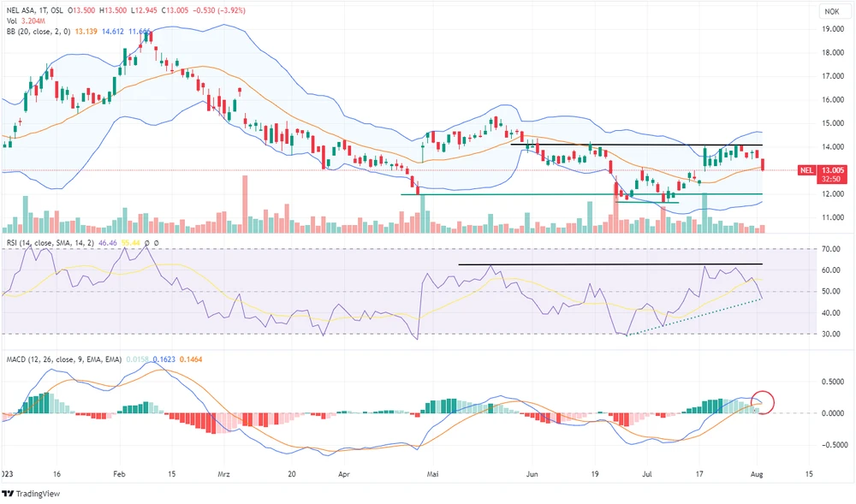This screenshot has height=504, width=856.
Task: Click the Feb label on time axis
Action: (x=119, y=472)
